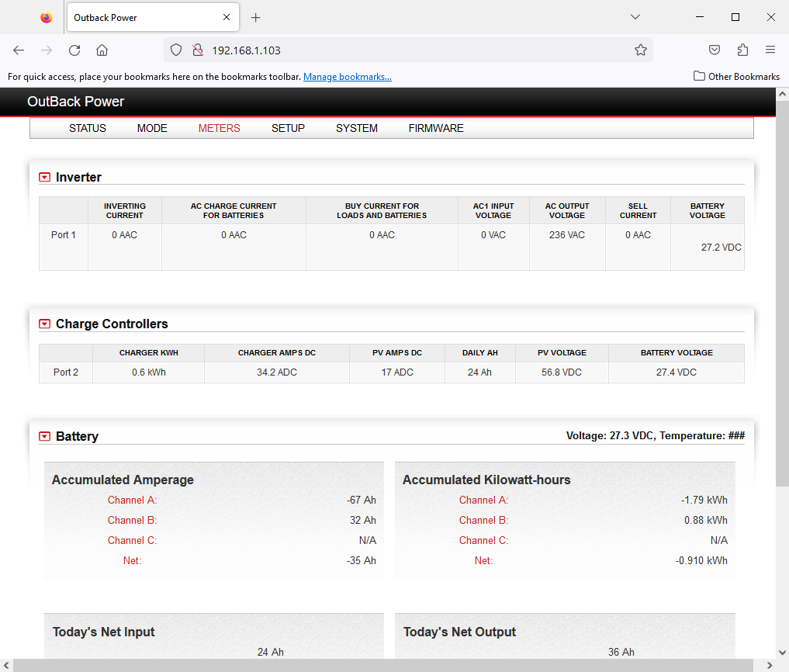Go to the browser home page
Viewport: 789px width, 672px height.
point(102,50)
